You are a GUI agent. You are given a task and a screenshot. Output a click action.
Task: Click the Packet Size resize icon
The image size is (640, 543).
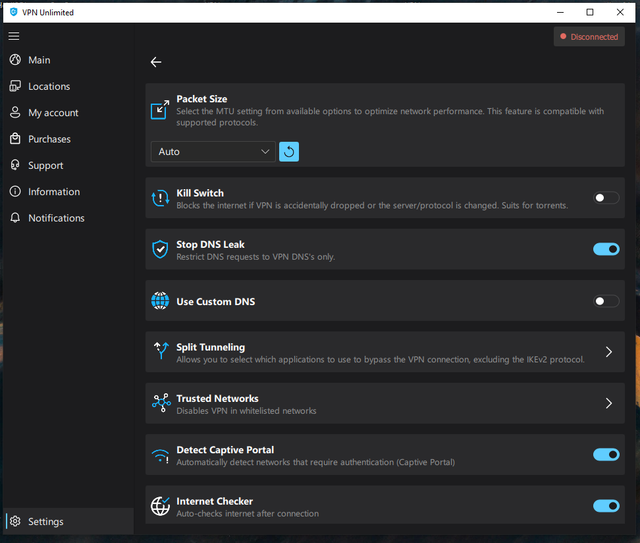click(160, 109)
